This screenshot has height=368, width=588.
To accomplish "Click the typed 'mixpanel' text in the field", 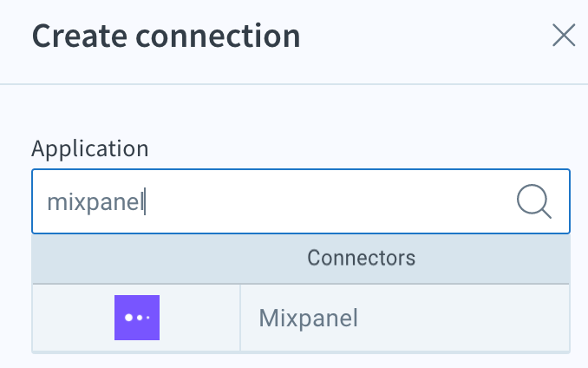I will click(95, 202).
